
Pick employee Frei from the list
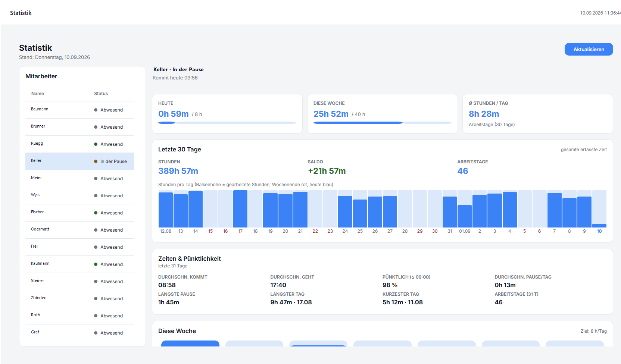click(x=80, y=247)
